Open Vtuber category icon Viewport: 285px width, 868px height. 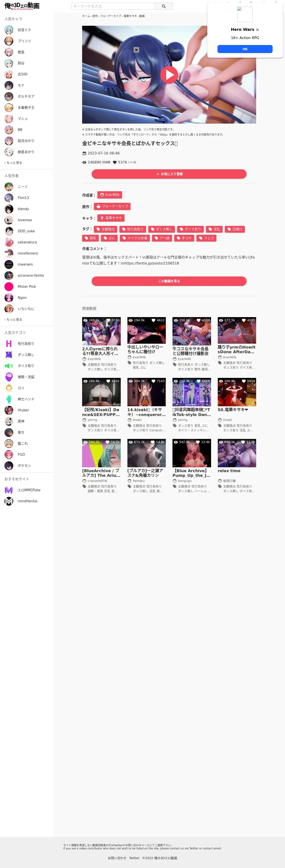9,410
